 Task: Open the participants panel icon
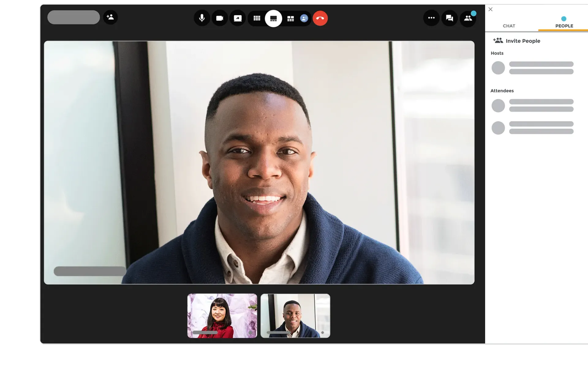click(468, 18)
